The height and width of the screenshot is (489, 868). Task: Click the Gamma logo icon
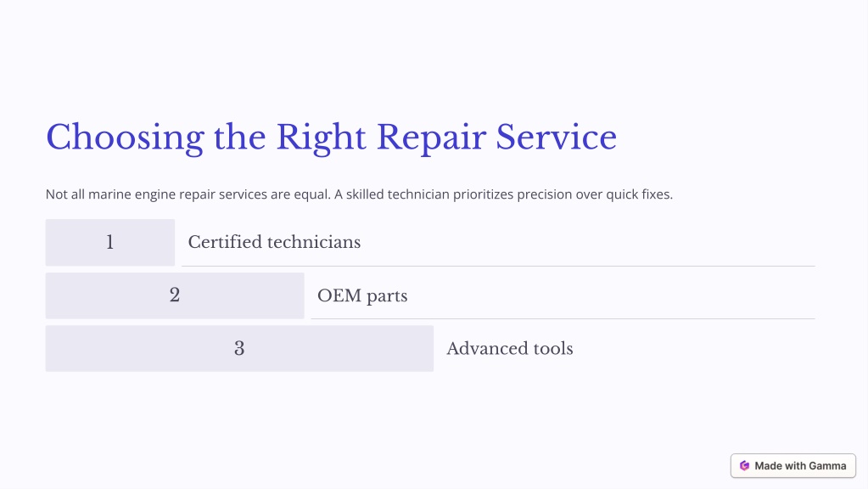coord(745,466)
